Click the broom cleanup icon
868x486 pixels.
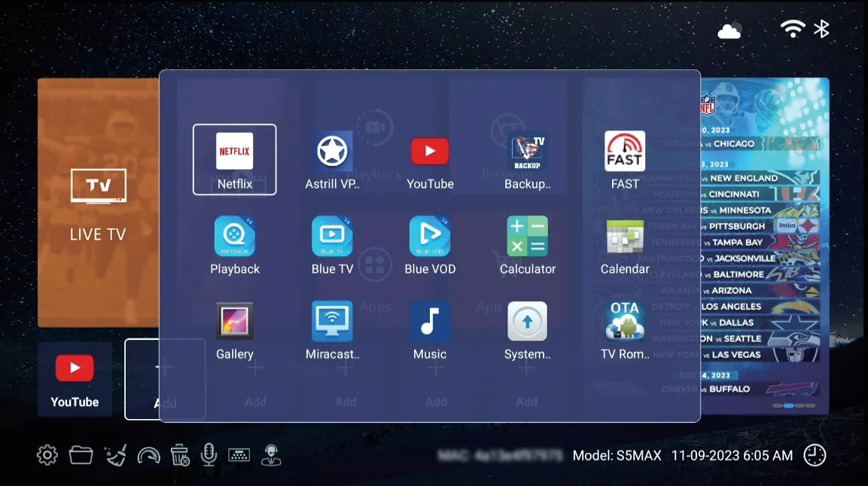point(116,456)
